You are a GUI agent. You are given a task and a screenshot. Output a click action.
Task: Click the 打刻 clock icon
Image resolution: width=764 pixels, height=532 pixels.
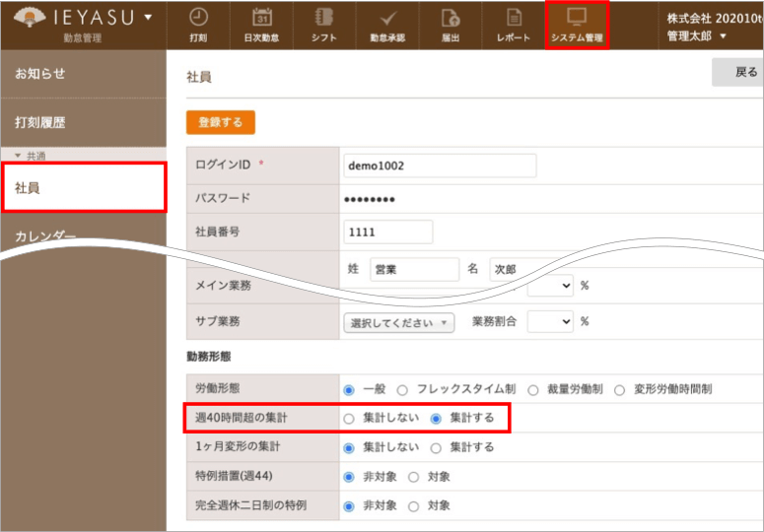198,18
